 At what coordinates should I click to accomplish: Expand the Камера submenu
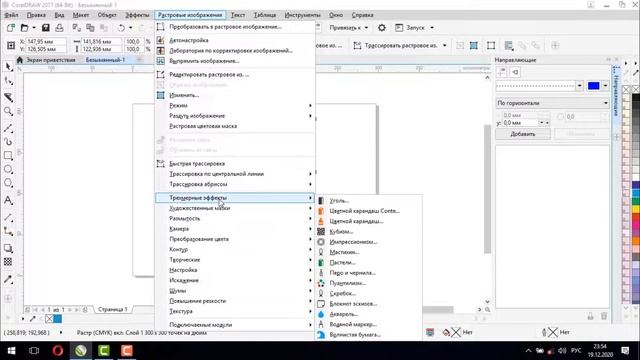tap(235, 229)
